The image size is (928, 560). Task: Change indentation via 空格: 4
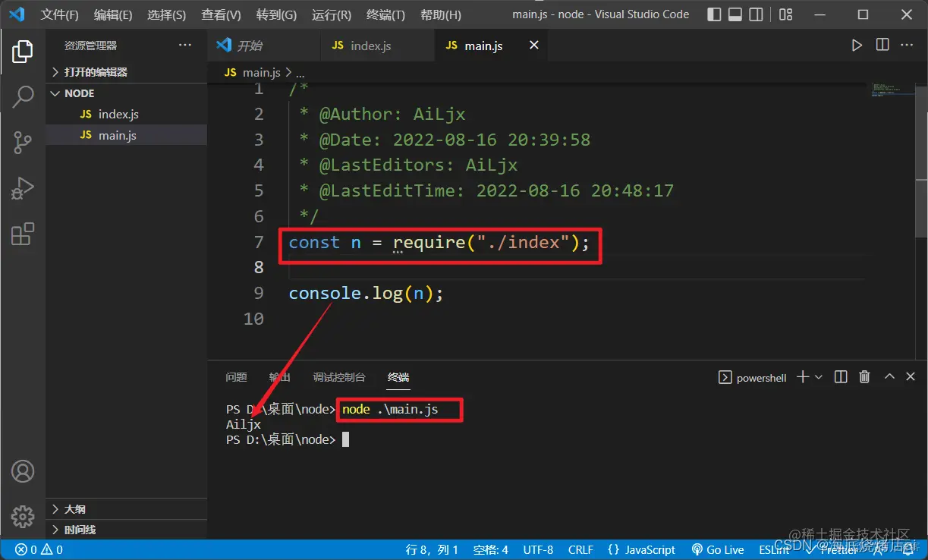point(490,550)
